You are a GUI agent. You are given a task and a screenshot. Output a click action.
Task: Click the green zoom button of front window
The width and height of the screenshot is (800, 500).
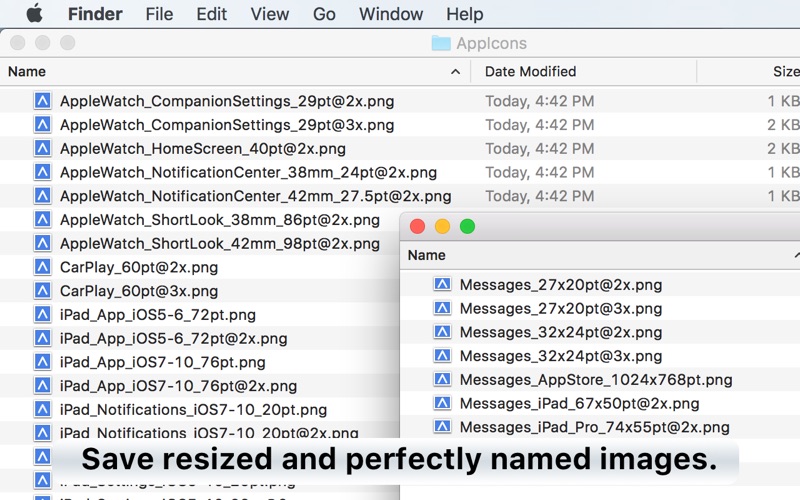coord(467,226)
